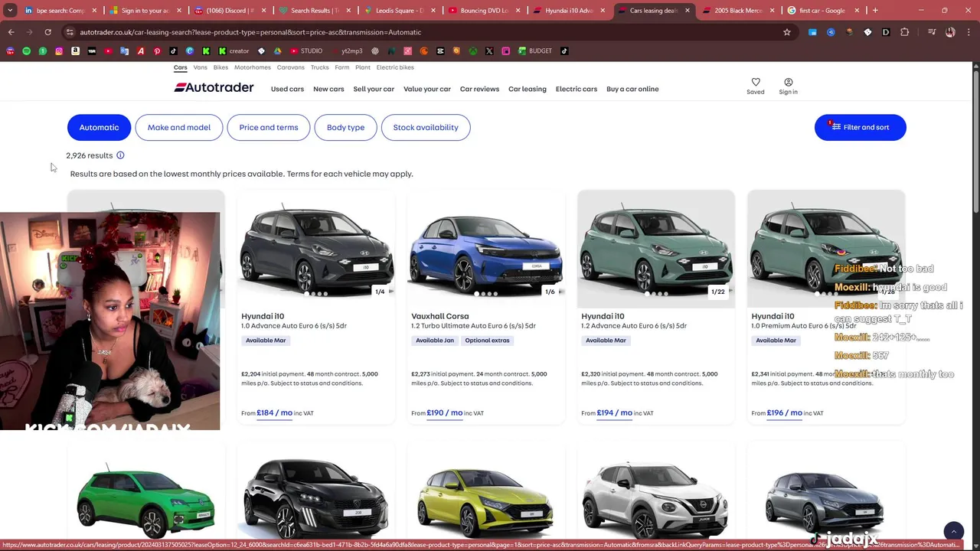Open Used cars menu

point(287,89)
